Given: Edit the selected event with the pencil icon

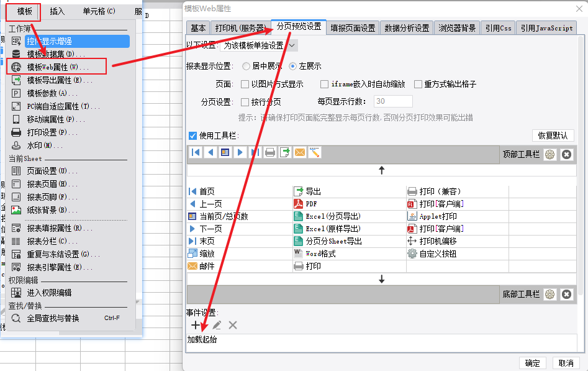Looking at the screenshot, I should 217,325.
